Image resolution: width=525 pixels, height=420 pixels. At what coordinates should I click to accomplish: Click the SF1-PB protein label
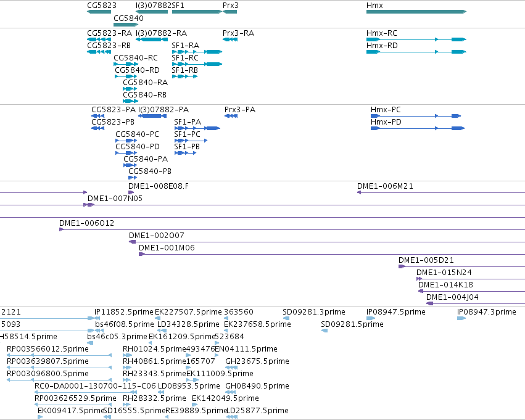pos(187,147)
